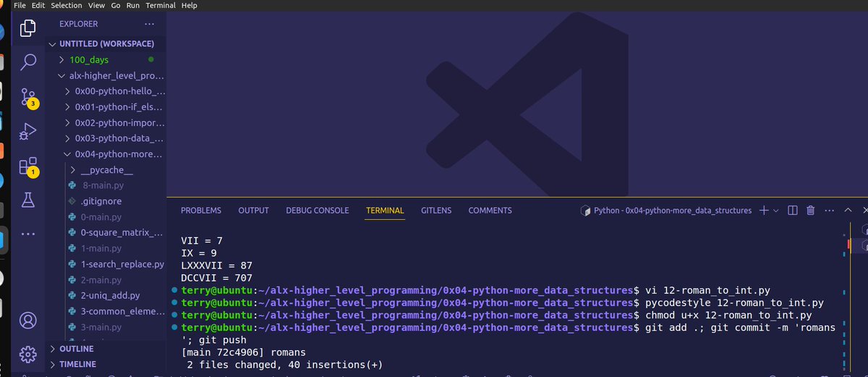The height and width of the screenshot is (377, 868).
Task: Open the Run menu
Action: pyautogui.click(x=133, y=5)
